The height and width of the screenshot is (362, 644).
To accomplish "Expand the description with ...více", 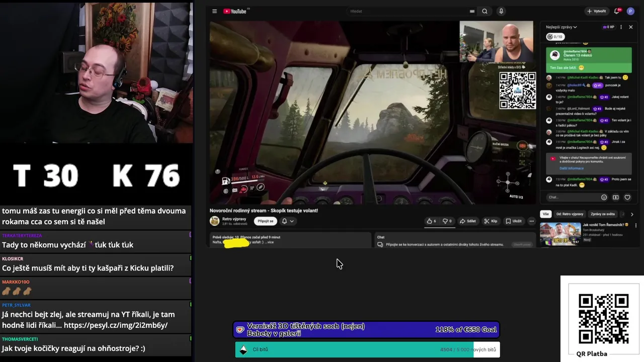I will pos(269,242).
